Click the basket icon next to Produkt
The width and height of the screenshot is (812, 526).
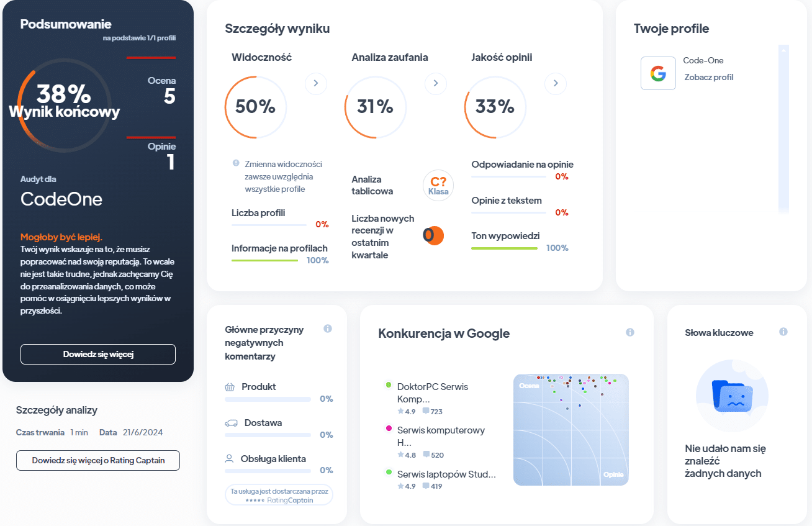coord(230,387)
